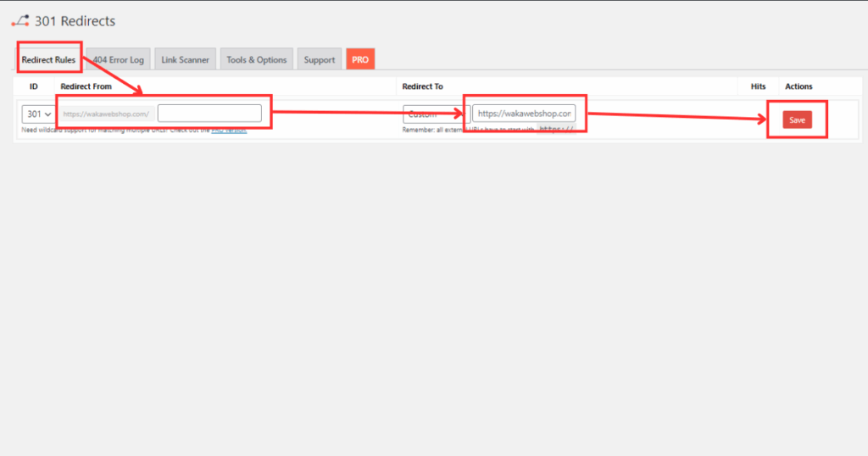The width and height of the screenshot is (868, 456).
Task: Click the 301 Redirects page title
Action: click(75, 21)
